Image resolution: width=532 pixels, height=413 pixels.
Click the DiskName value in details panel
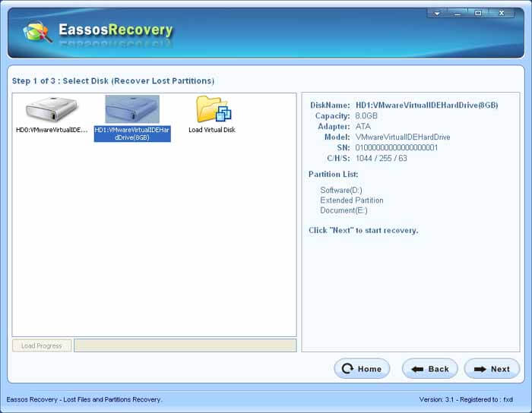click(x=426, y=105)
